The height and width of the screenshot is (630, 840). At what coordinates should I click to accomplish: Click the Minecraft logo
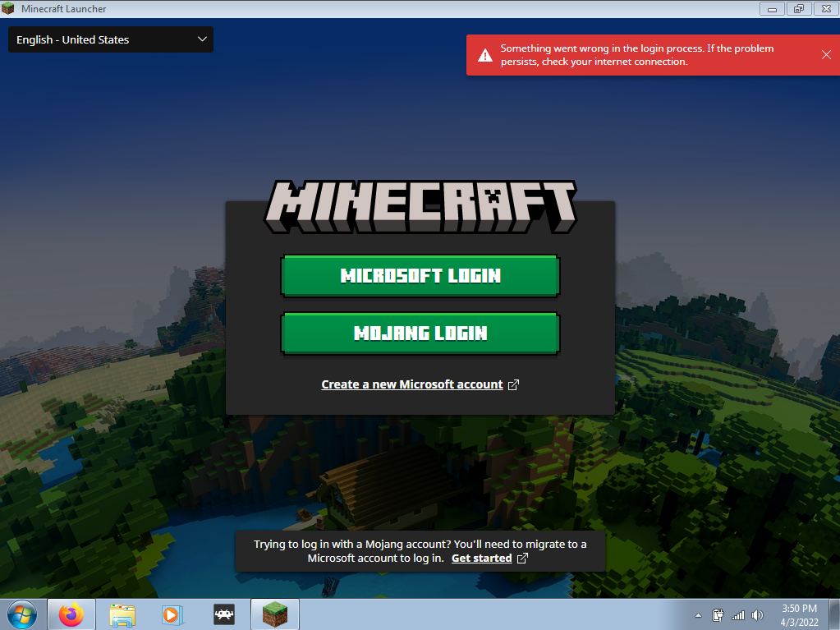click(420, 207)
